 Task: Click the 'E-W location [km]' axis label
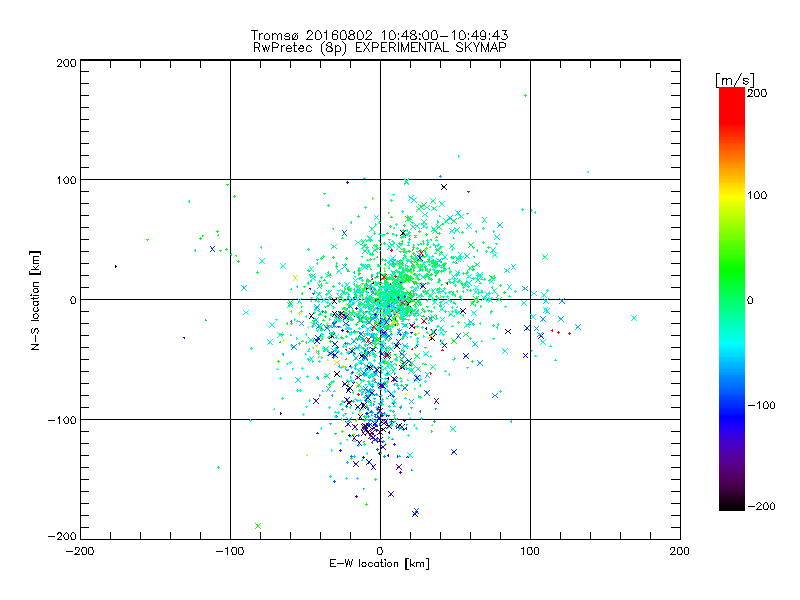(379, 564)
